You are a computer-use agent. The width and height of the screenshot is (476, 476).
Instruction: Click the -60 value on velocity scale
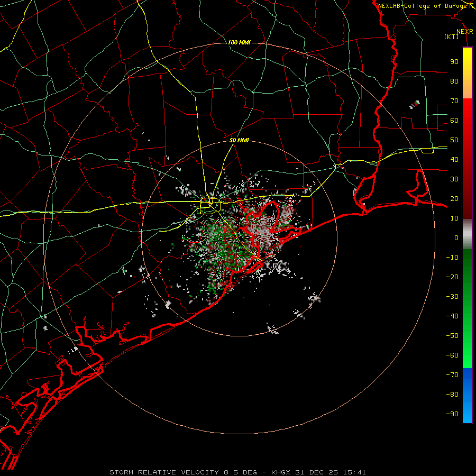point(452,355)
